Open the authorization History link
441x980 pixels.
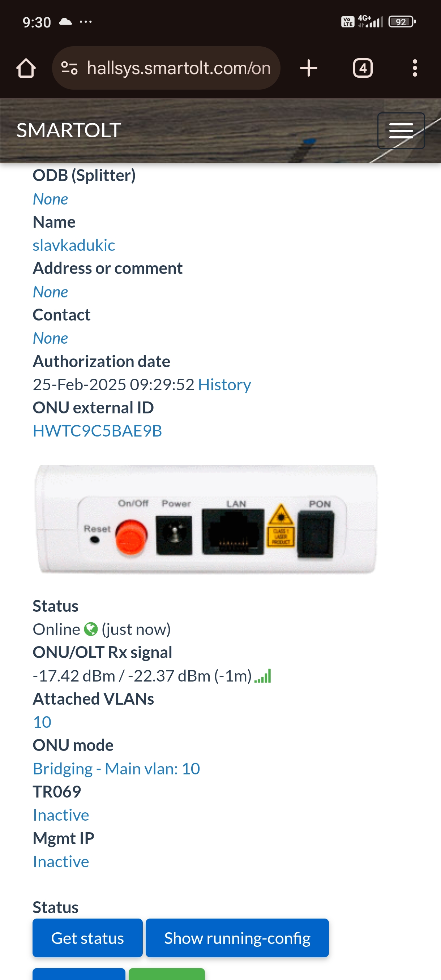point(224,384)
